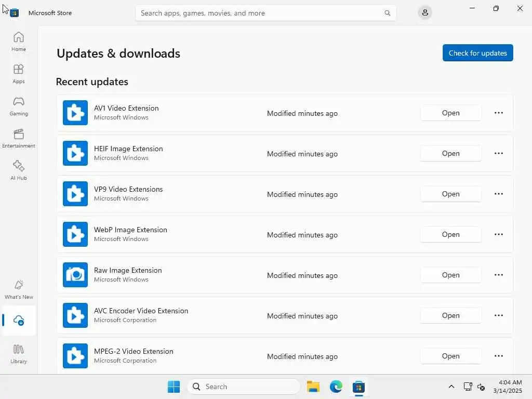Click the Check for updates button
The width and height of the screenshot is (532, 399).
tap(478, 53)
